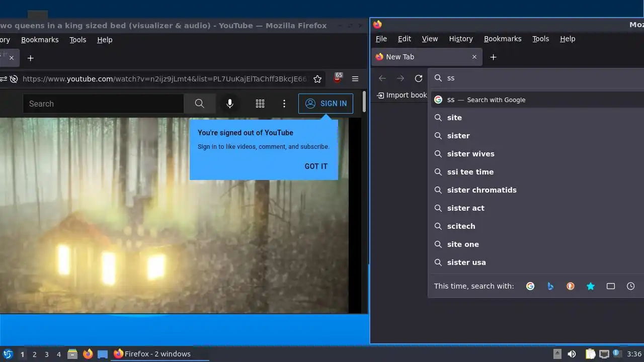Viewport: 644px width, 362px height.
Task: Switch to workspace 4 in taskbar
Action: (58, 354)
